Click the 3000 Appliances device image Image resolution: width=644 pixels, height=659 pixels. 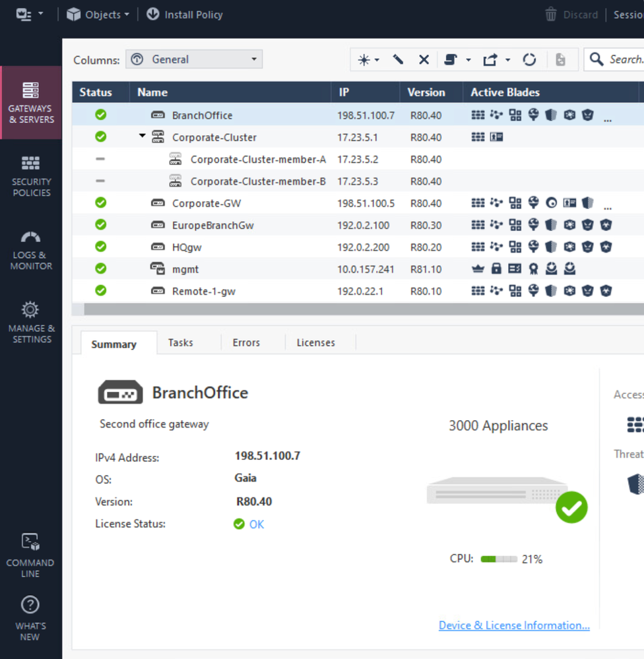tap(506, 499)
